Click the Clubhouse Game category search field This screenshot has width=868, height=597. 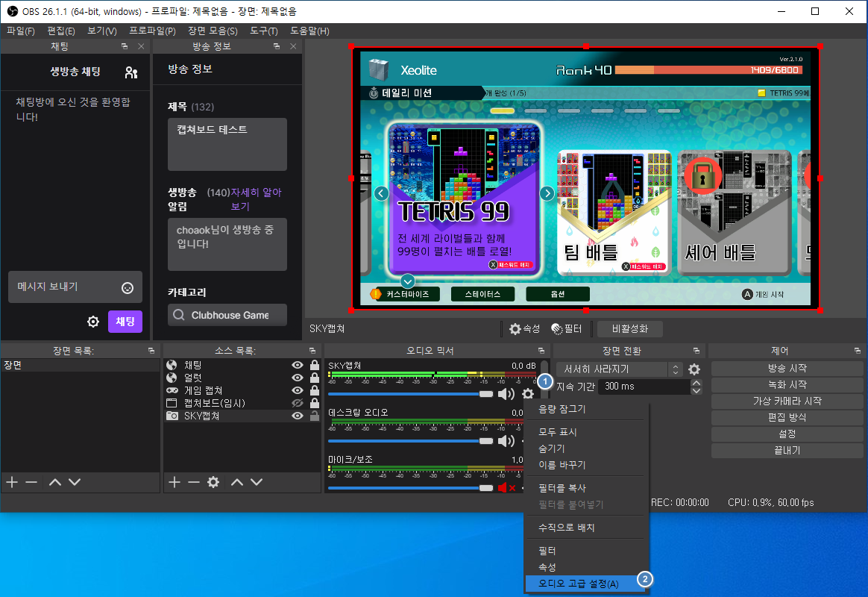(227, 315)
